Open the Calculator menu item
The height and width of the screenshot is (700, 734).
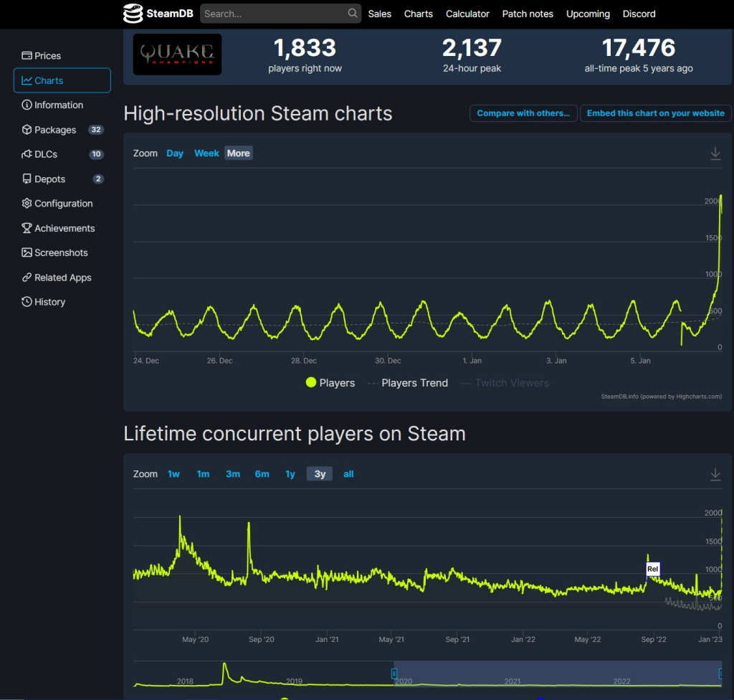click(x=467, y=14)
